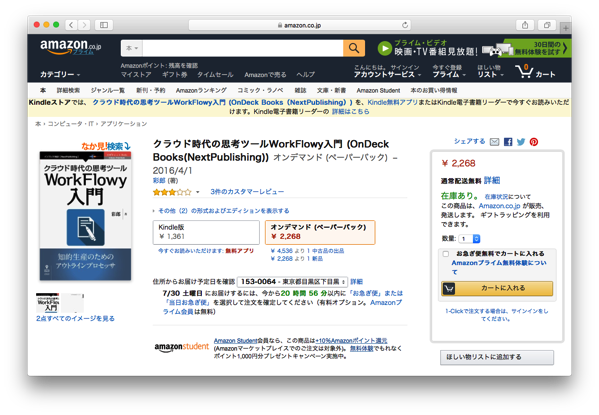Open the star rating dropdown arrow

point(198,192)
